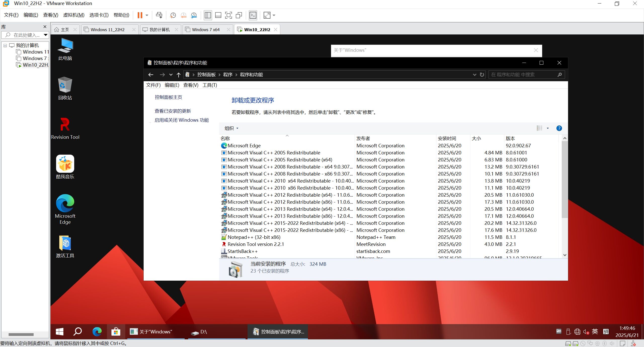Open Microsoft Store on the taskbar
The height and width of the screenshot is (347, 644).
pos(116,332)
